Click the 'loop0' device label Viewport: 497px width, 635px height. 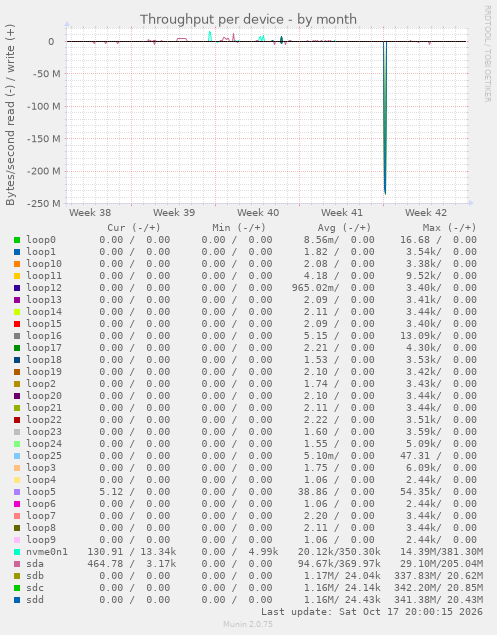click(x=41, y=240)
